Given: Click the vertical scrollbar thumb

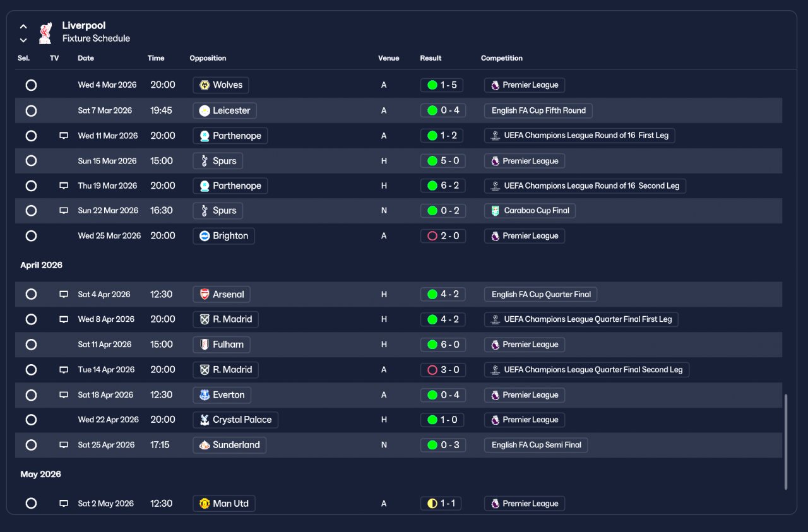Looking at the screenshot, I should pos(786,442).
